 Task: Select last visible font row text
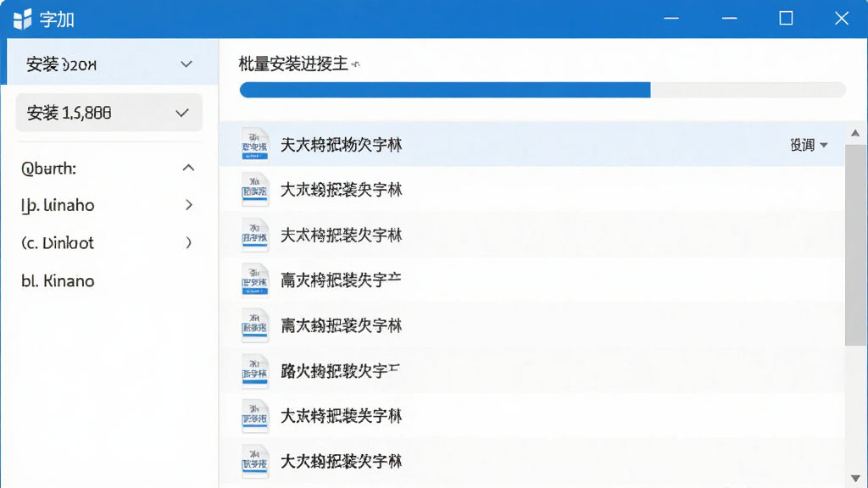341,462
